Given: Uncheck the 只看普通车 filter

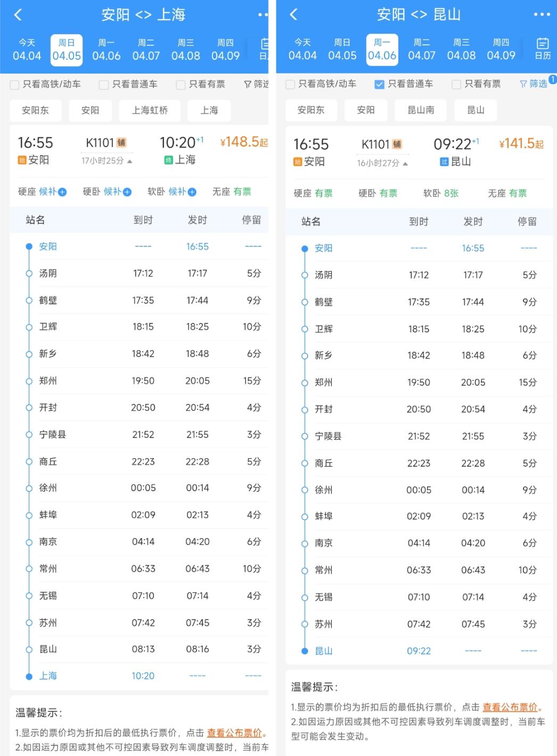Looking at the screenshot, I should point(379,84).
